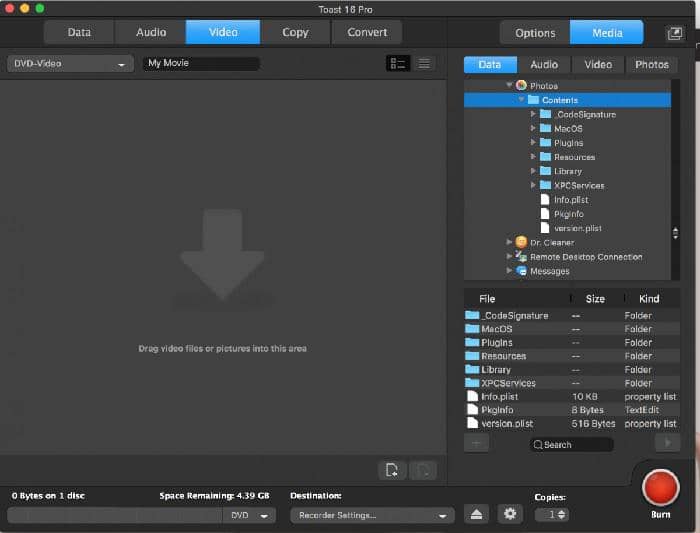Select the Photos app icon in tree
This screenshot has width=700, height=533.
(x=521, y=85)
